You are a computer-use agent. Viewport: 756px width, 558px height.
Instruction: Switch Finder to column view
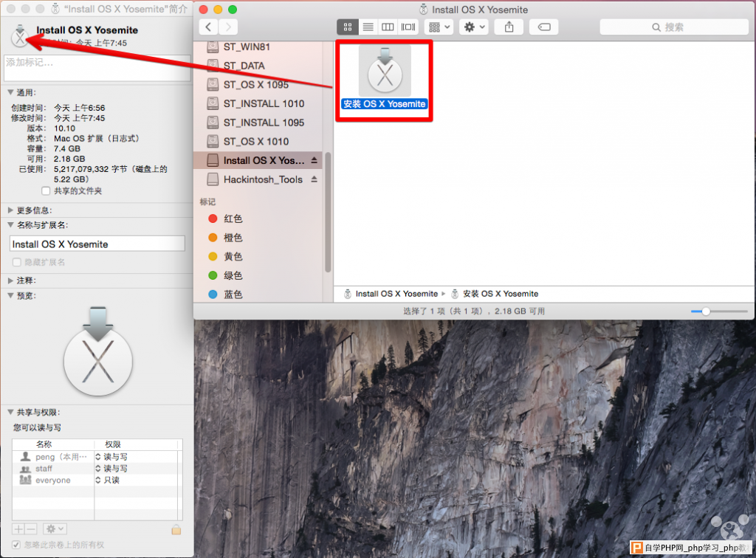pyautogui.click(x=388, y=27)
